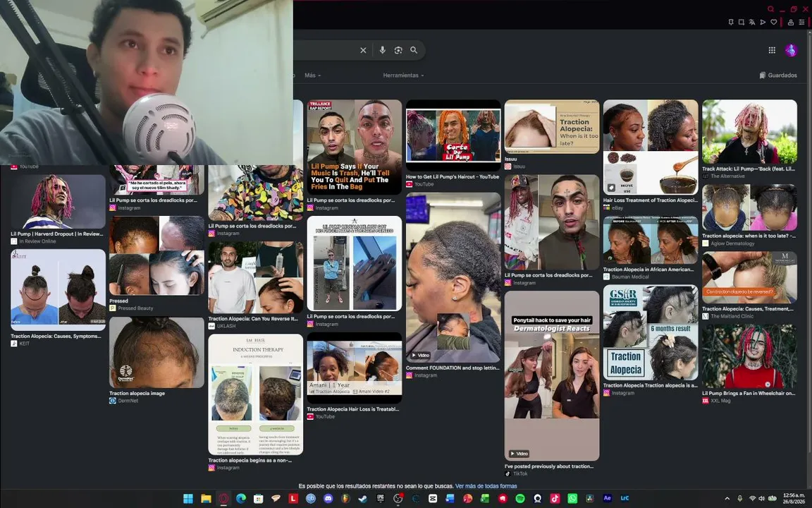This screenshot has width=812, height=508.
Task: Click the volume icon in system tray
Action: [x=762, y=499]
